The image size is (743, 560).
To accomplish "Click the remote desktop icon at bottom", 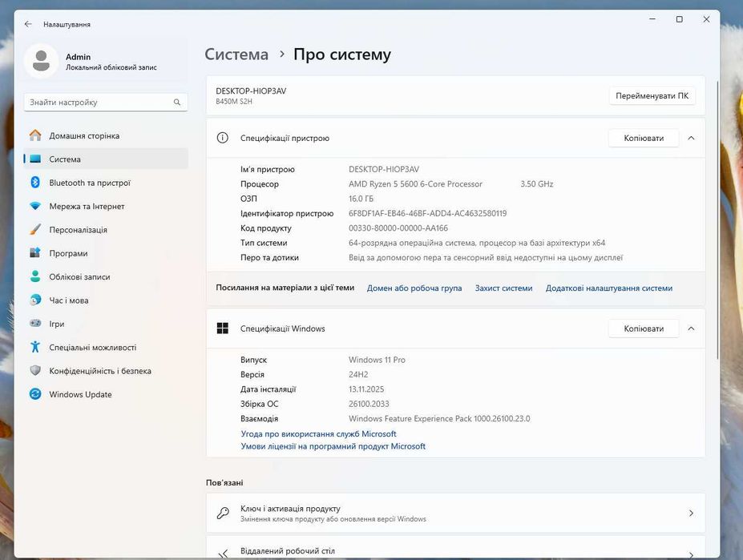I will pyautogui.click(x=223, y=554).
